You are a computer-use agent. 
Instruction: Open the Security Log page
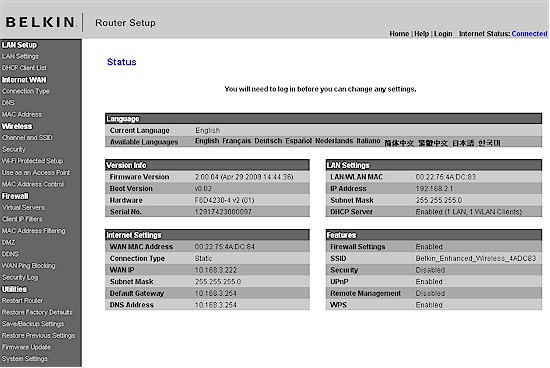coord(20,277)
